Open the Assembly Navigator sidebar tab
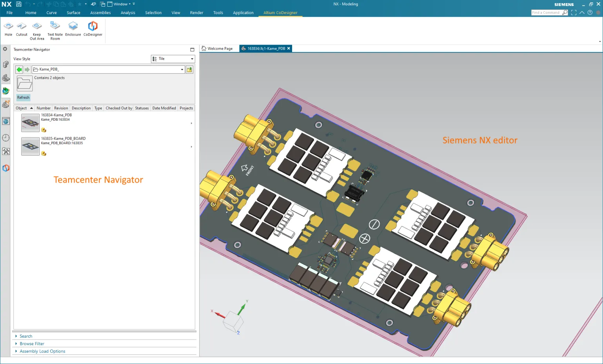Image resolution: width=603 pixels, height=364 pixels. 6,64
